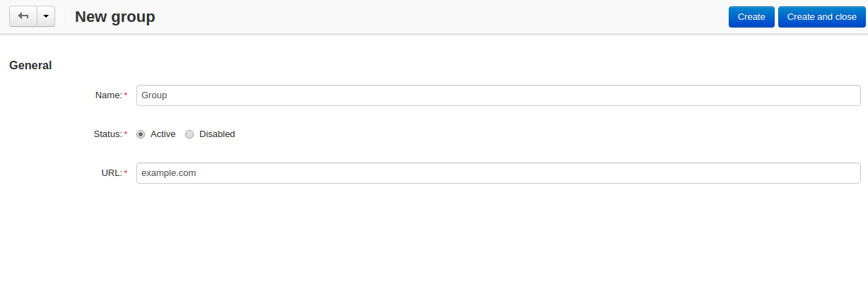The height and width of the screenshot is (306, 868).
Task: Select the Active status radio button
Action: [141, 134]
